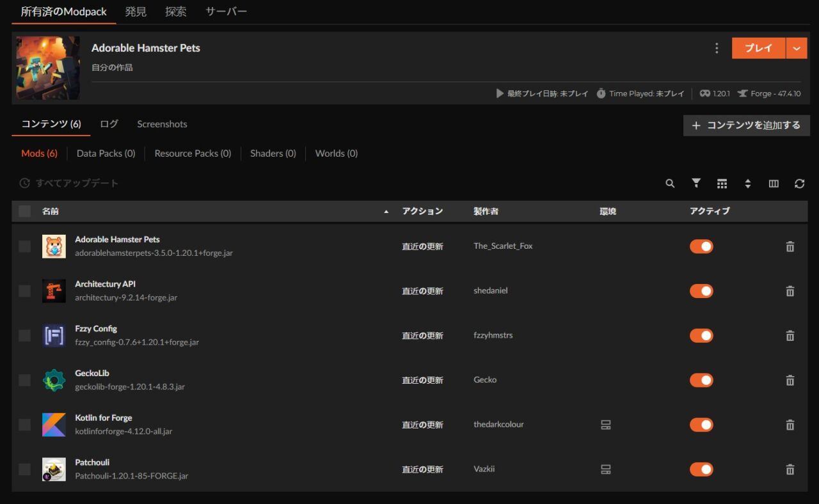This screenshot has width=819, height=504.
Task: Open the filter funnel icon
Action: click(696, 184)
